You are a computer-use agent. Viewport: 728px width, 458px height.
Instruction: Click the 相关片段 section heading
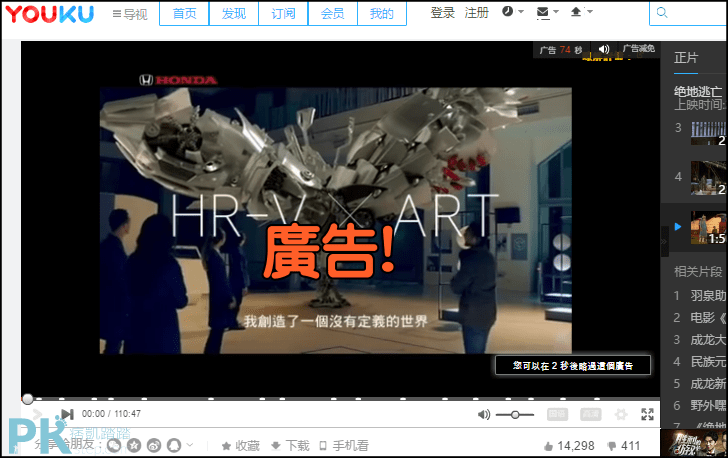(698, 272)
